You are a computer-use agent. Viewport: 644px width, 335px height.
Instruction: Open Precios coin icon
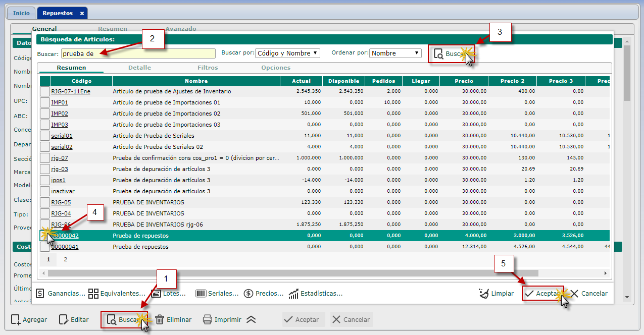(249, 293)
